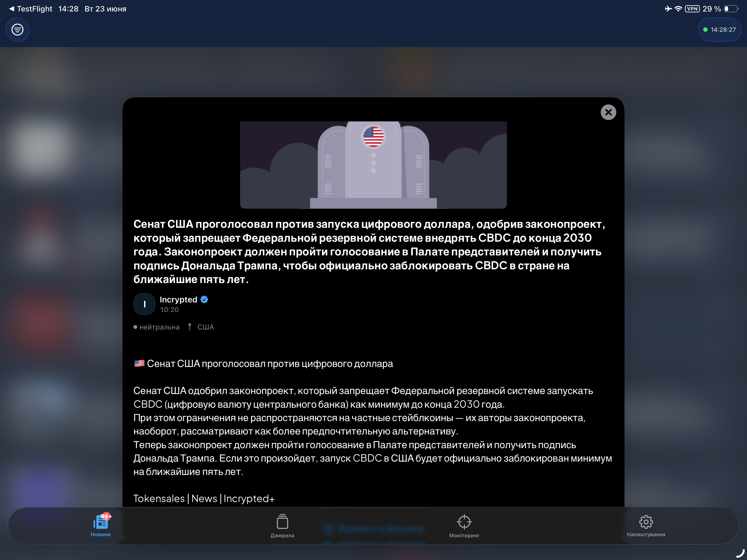Open the Моніторинг tab
Viewport: 747px width, 560px height.
point(464,526)
